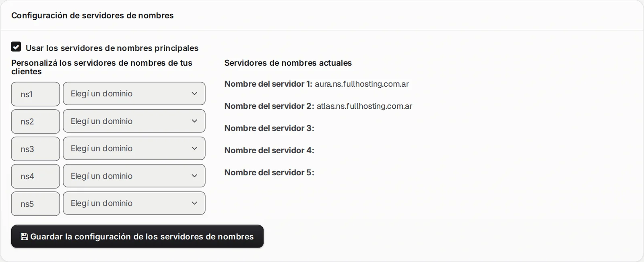Click the ns3 prefix input field
644x262 pixels.
point(35,149)
